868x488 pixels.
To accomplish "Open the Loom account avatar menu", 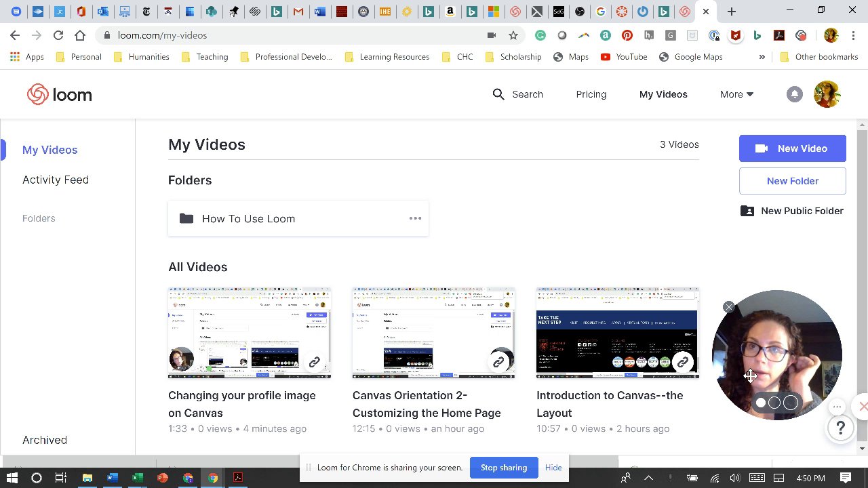I will click(827, 94).
